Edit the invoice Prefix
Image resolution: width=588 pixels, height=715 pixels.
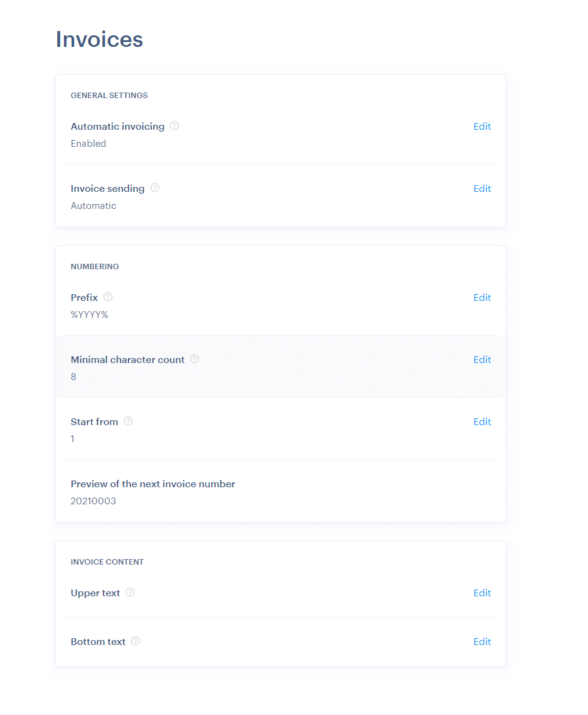[482, 297]
